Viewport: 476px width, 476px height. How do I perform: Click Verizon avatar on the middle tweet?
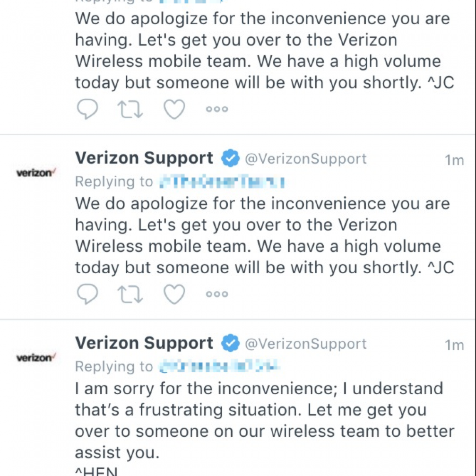pyautogui.click(x=36, y=173)
